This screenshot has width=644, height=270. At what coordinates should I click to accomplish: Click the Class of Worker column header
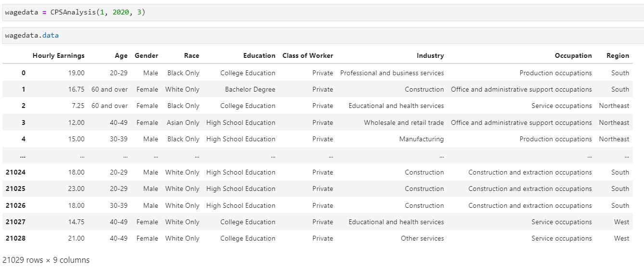tap(308, 55)
